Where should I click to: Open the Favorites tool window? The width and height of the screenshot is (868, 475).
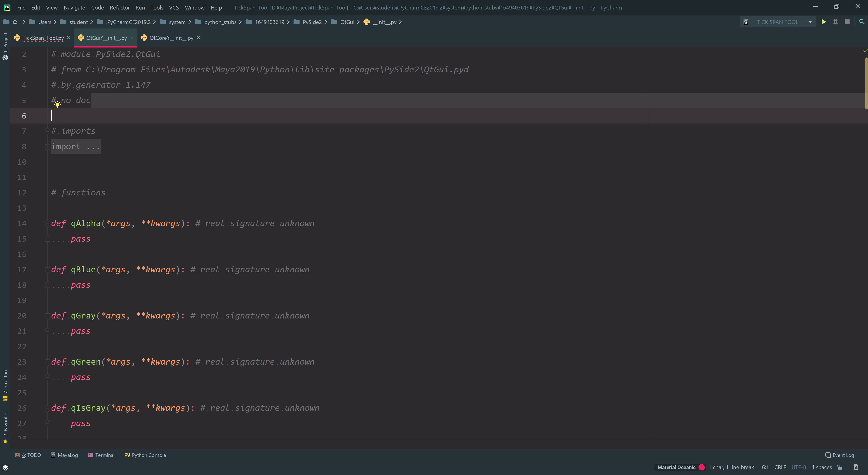point(5,427)
